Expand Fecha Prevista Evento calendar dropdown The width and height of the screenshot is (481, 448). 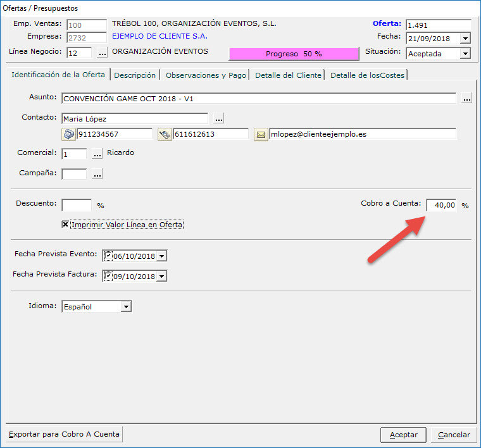click(161, 256)
